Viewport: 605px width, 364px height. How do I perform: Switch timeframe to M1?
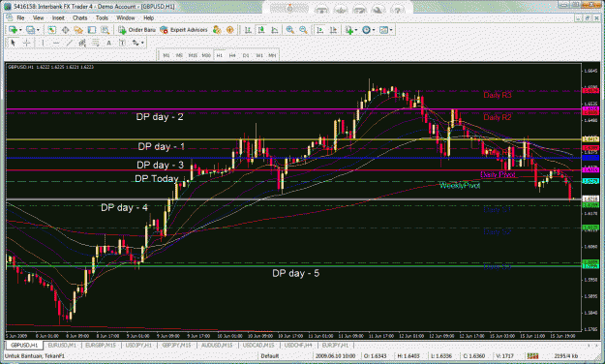[x=166, y=55]
